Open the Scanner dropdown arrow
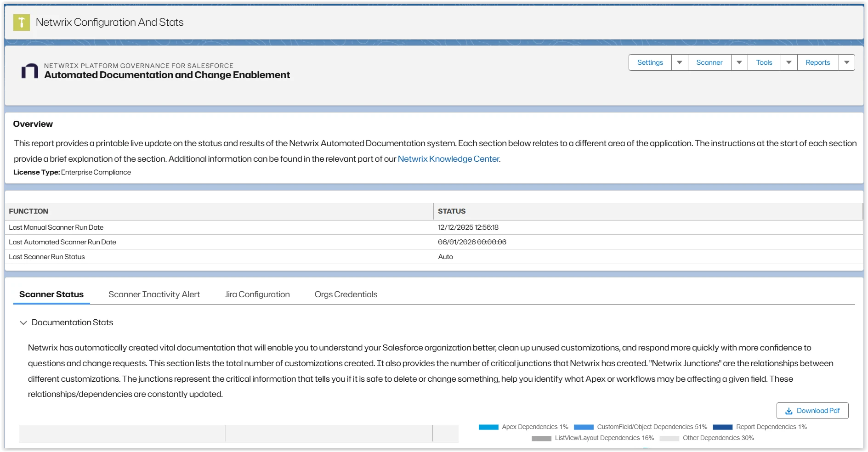The image size is (868, 452). point(739,62)
